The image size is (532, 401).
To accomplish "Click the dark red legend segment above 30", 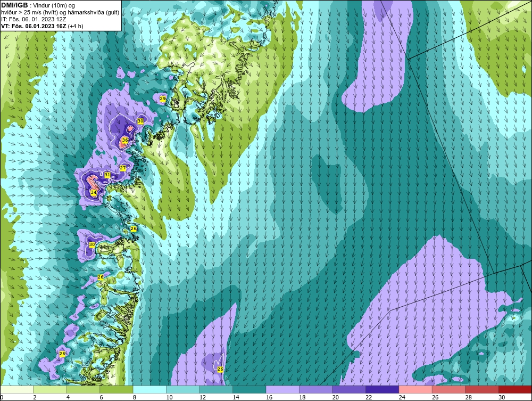I will [x=516, y=389].
